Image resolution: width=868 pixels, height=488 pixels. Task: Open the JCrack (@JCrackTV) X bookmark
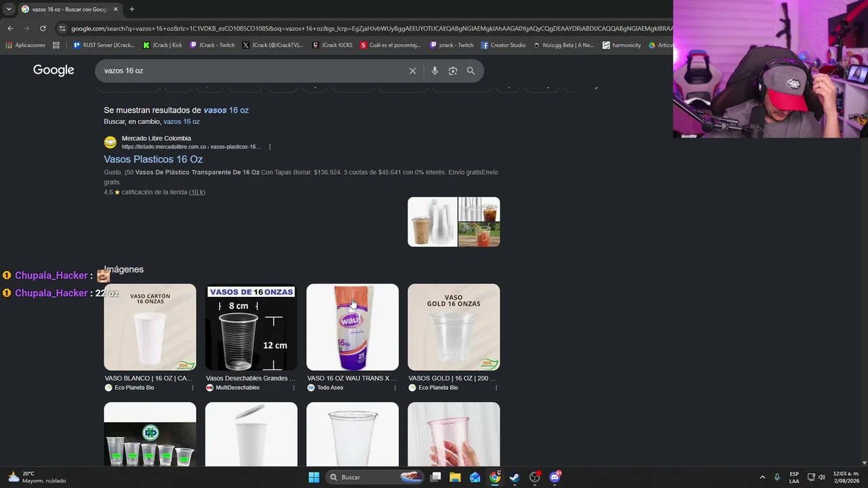coord(273,45)
